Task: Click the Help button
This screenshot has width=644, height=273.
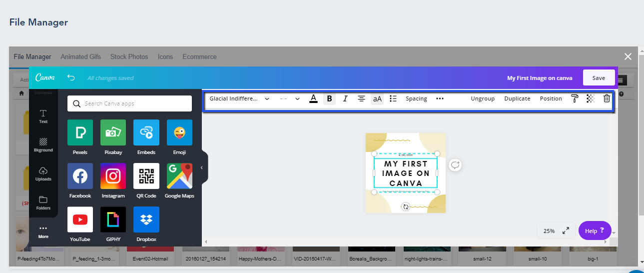Action: click(x=595, y=230)
